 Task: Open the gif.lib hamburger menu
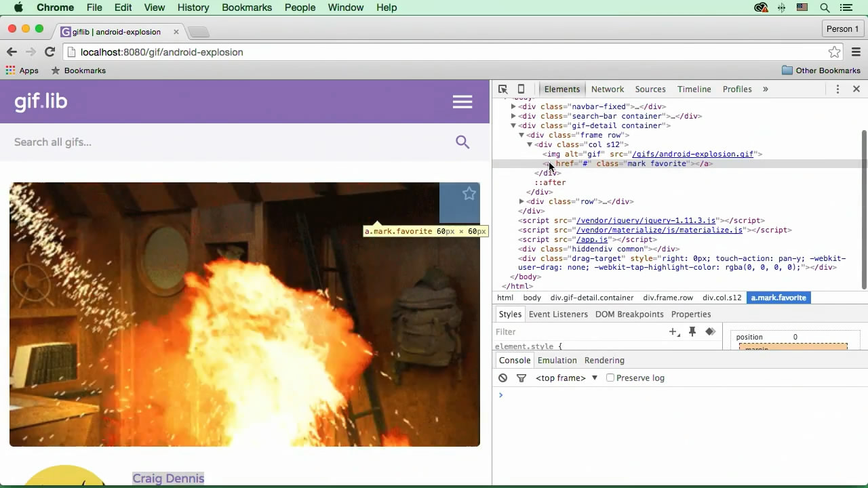[462, 102]
